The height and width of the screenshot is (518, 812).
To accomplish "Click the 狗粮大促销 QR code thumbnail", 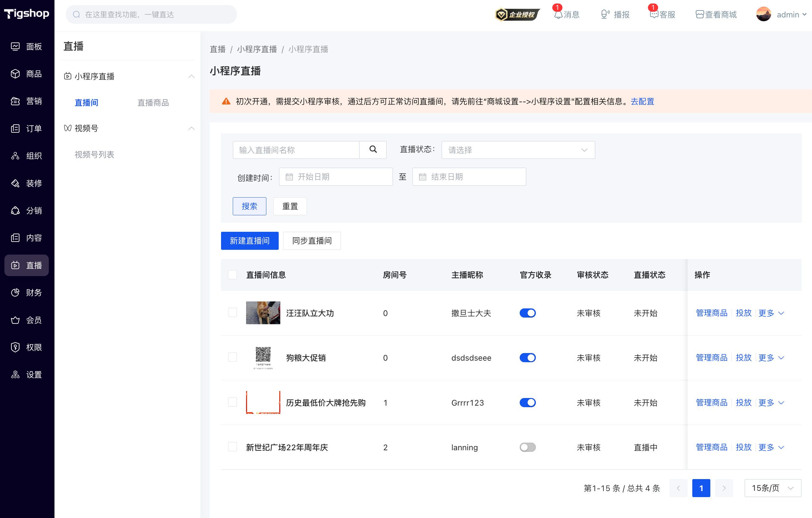I will (263, 357).
